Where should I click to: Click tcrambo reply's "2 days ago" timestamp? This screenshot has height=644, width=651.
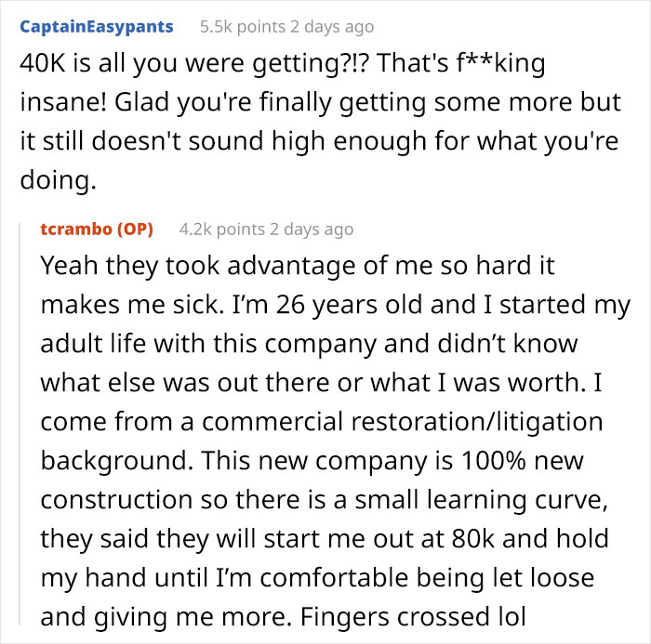309,229
